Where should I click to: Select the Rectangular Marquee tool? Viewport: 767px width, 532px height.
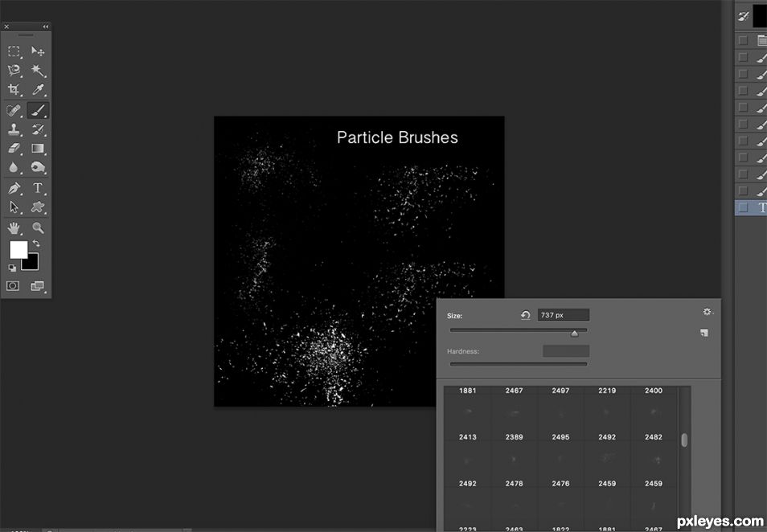pyautogui.click(x=14, y=51)
